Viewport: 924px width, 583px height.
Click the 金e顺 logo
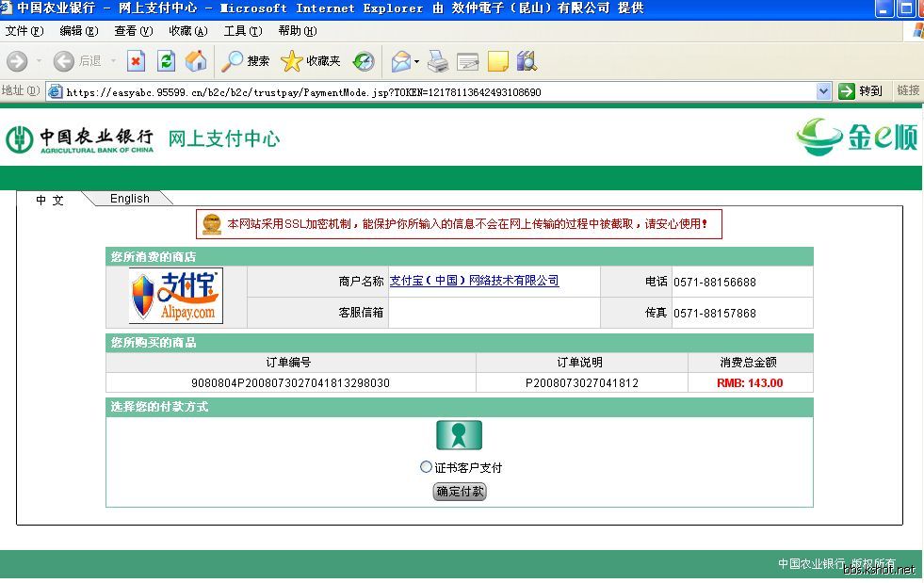click(x=856, y=137)
